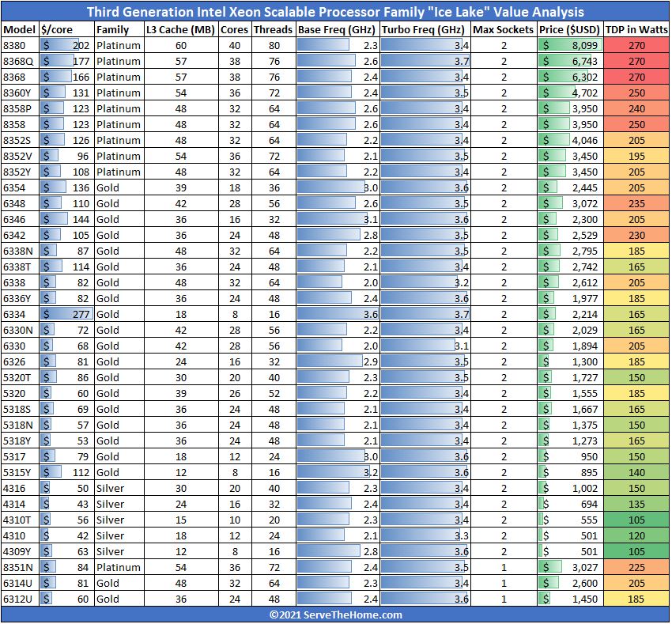Click the Max Sockets column header
672x624 pixels.
click(x=504, y=29)
